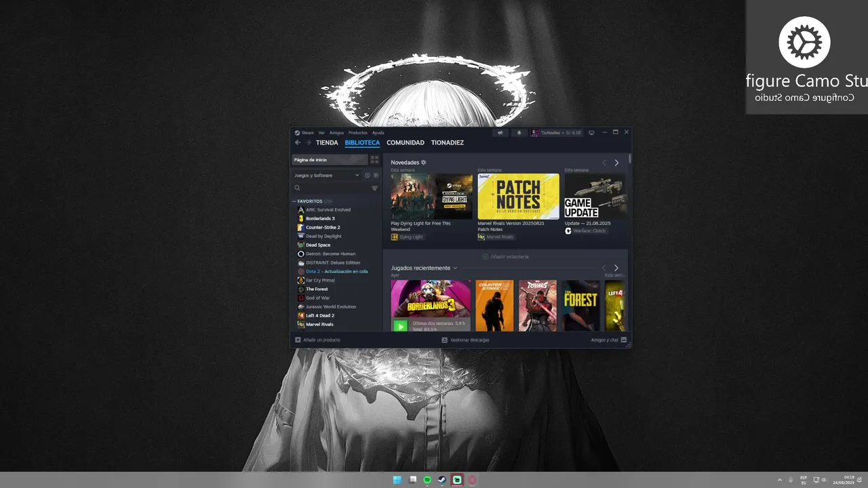Open the Steam menu
This screenshot has height=488, width=868.
(304, 133)
